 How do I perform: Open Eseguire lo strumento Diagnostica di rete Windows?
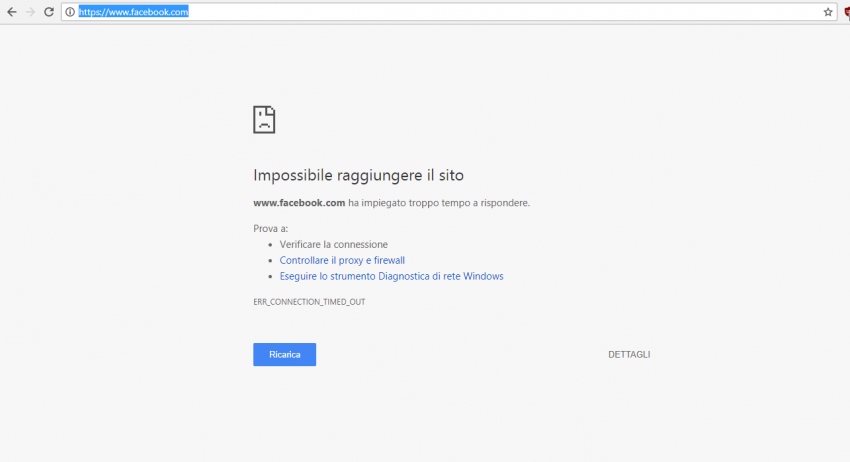391,276
